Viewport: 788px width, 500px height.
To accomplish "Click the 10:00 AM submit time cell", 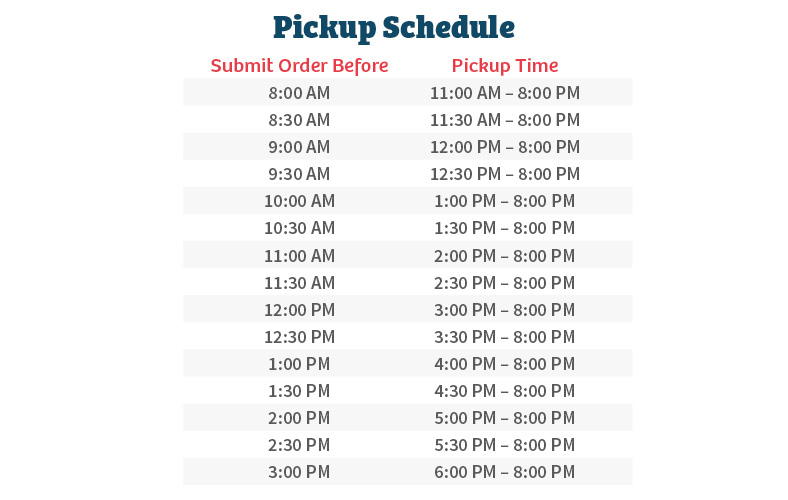I will pos(299,201).
